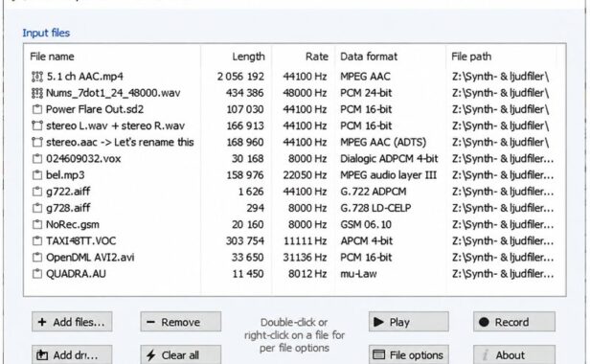
Task: Click the length value 434 386
Action: (245, 93)
